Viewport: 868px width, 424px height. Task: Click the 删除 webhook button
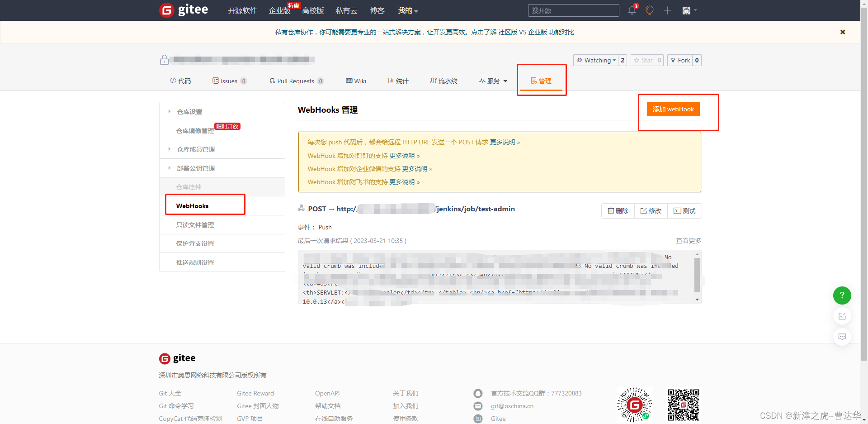(618, 211)
